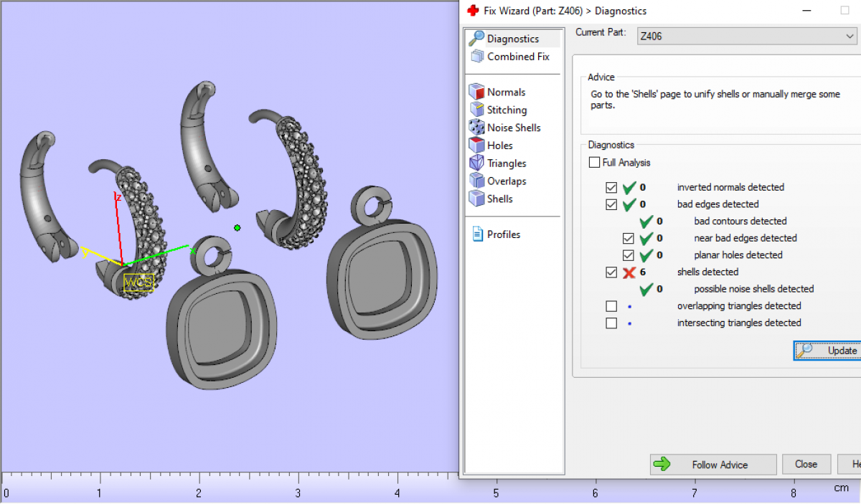Check the intersecting triangles detection box
The width and height of the screenshot is (861, 504).
[x=611, y=323]
